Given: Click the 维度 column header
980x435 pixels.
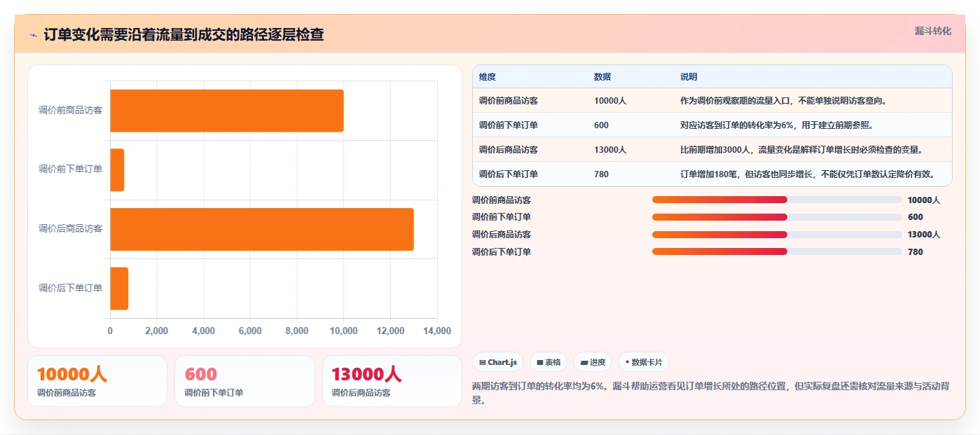Looking at the screenshot, I should click(488, 76).
